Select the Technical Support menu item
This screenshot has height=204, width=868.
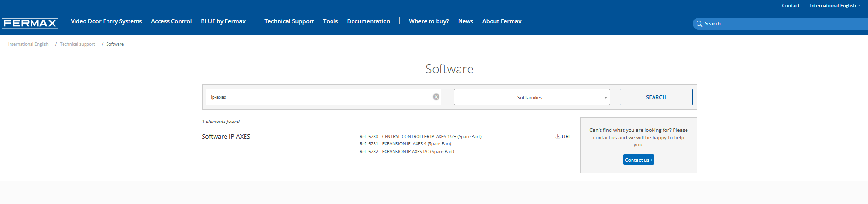pos(289,21)
